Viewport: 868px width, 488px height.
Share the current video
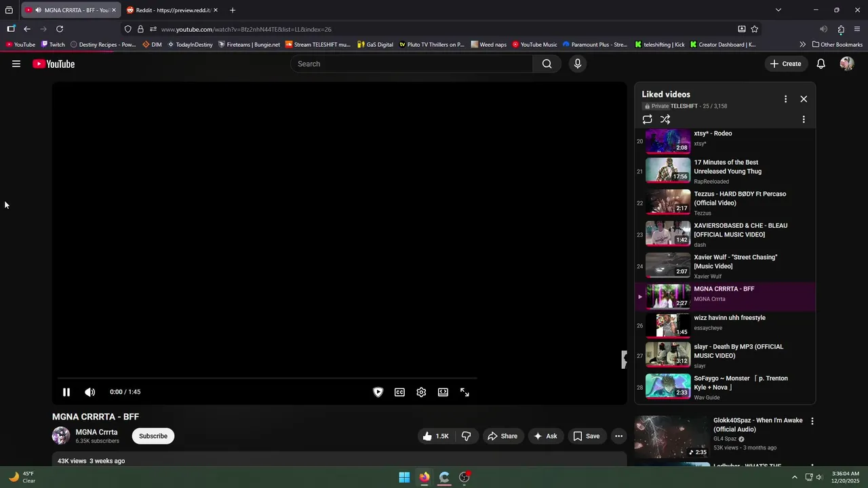502,436
